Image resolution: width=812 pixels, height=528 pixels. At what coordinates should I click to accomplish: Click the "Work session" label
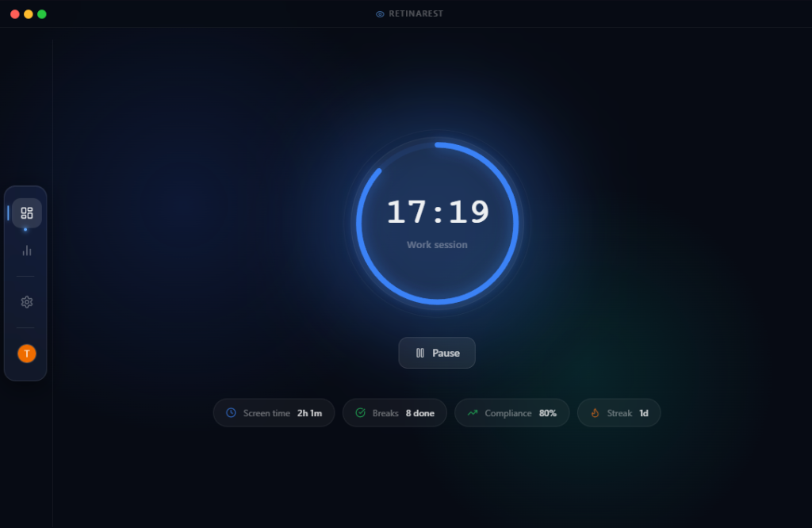pyautogui.click(x=437, y=245)
